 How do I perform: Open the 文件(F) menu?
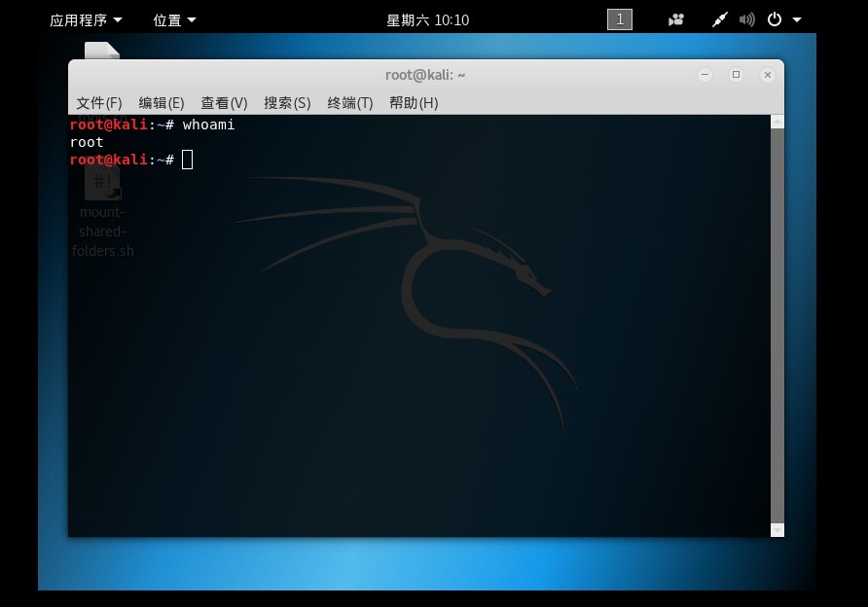pos(99,103)
